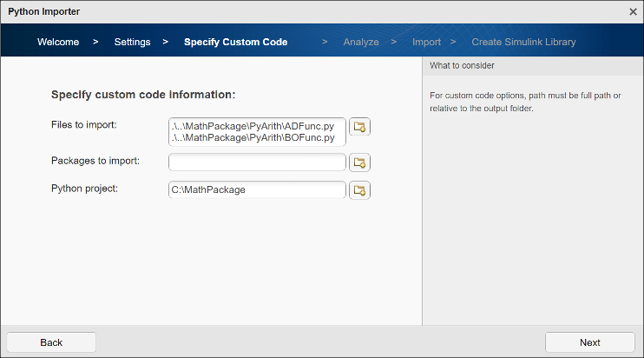Viewport: 644px width, 358px height.
Task: Go to the Welcome step
Action: click(58, 42)
